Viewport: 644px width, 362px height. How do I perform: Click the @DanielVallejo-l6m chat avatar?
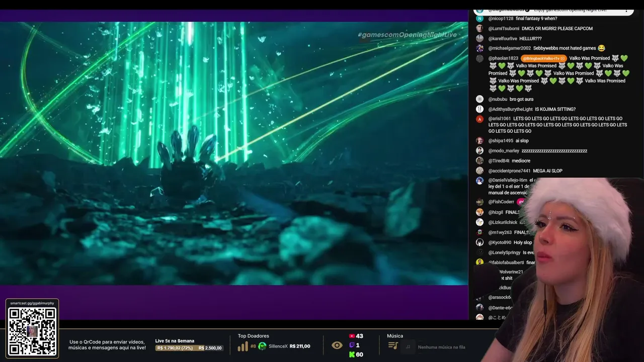pos(479,180)
